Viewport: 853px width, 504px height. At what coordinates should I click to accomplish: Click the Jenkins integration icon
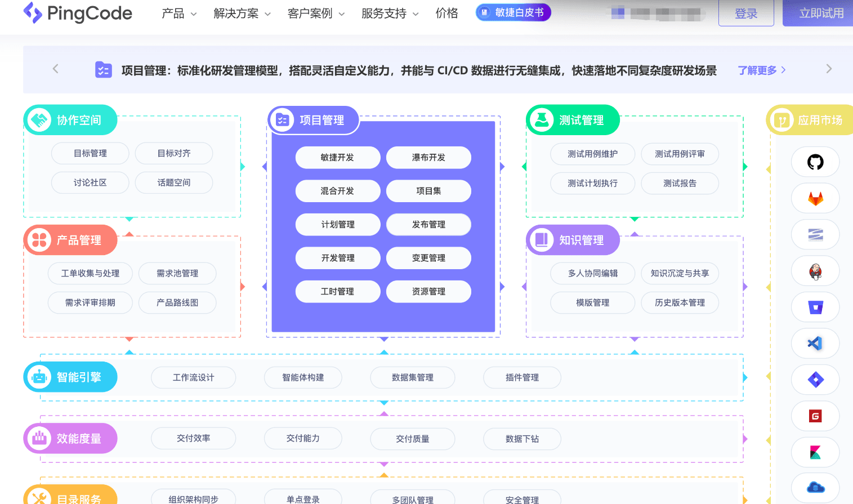coord(815,271)
